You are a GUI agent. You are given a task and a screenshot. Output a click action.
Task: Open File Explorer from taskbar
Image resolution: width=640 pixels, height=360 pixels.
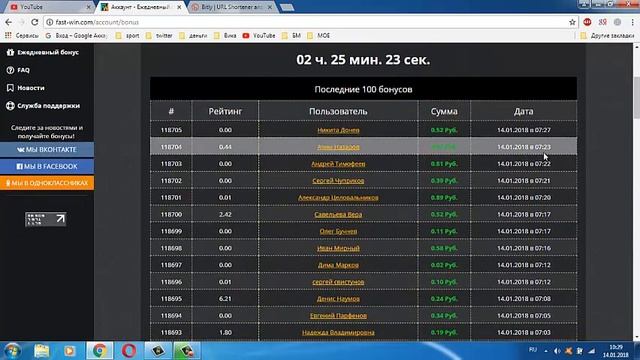point(42,351)
